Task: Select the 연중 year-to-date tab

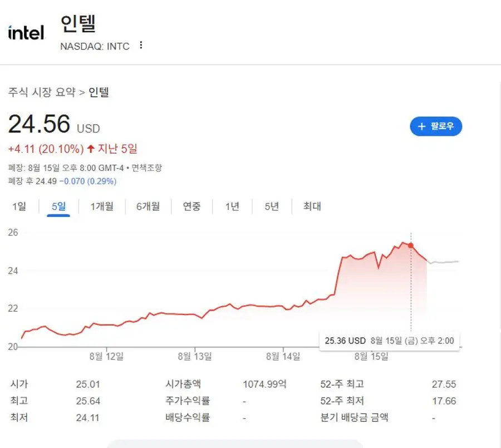Action: coord(192,206)
